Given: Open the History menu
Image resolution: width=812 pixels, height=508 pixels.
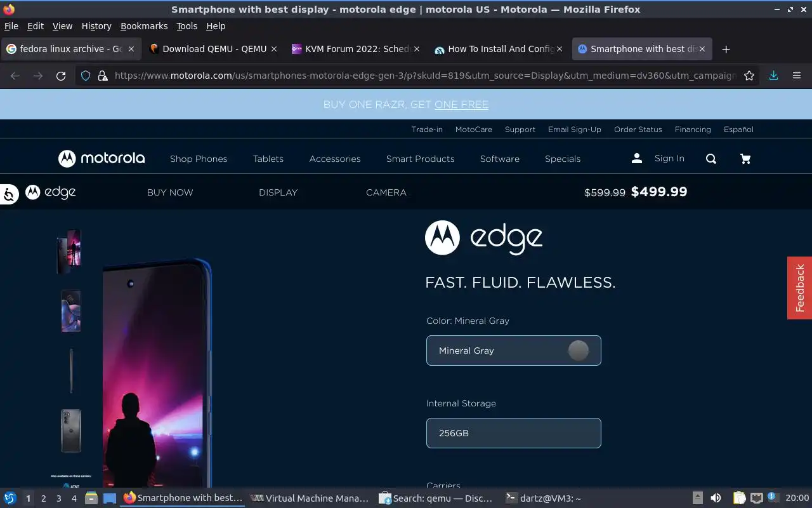Looking at the screenshot, I should point(96,26).
